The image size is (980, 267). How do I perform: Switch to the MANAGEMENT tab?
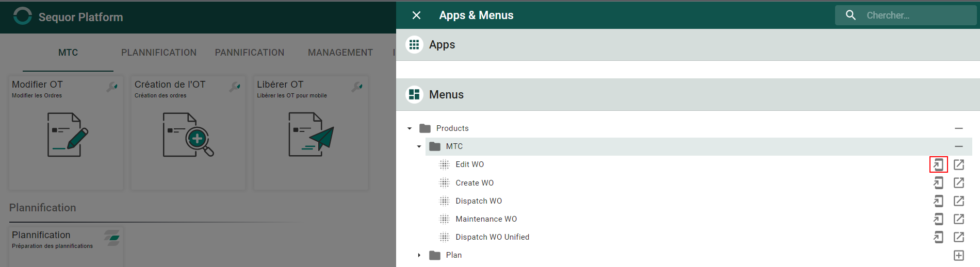tap(340, 53)
